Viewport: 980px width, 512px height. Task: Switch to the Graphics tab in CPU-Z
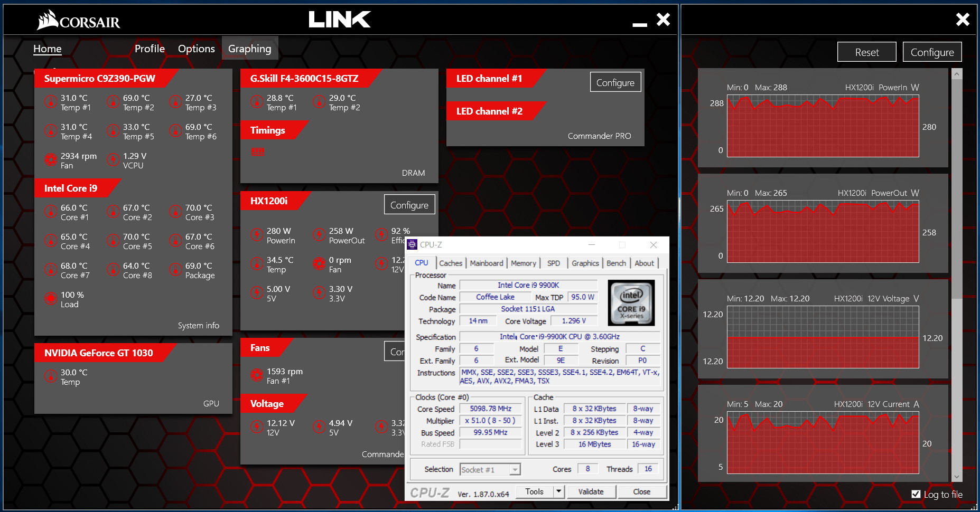[585, 263]
